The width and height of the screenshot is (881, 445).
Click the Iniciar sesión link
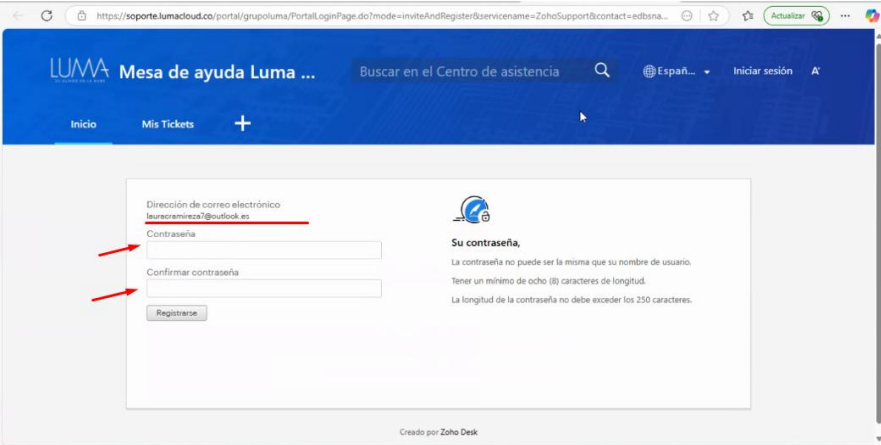[x=762, y=71]
